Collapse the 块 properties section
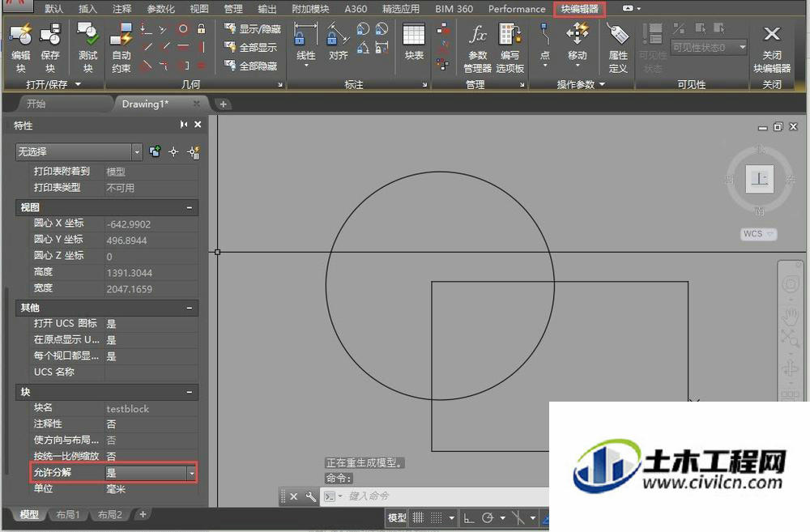Image resolution: width=810 pixels, height=532 pixels. pyautogui.click(x=189, y=393)
